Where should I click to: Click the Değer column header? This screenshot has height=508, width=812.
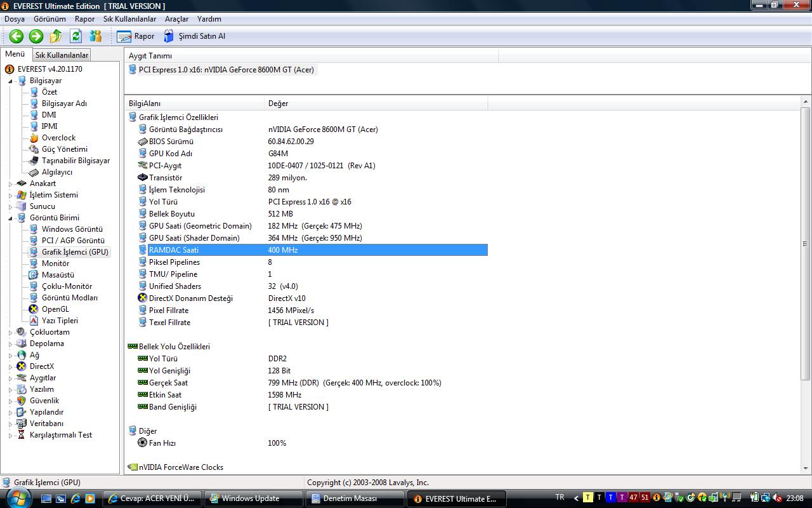pyautogui.click(x=376, y=103)
